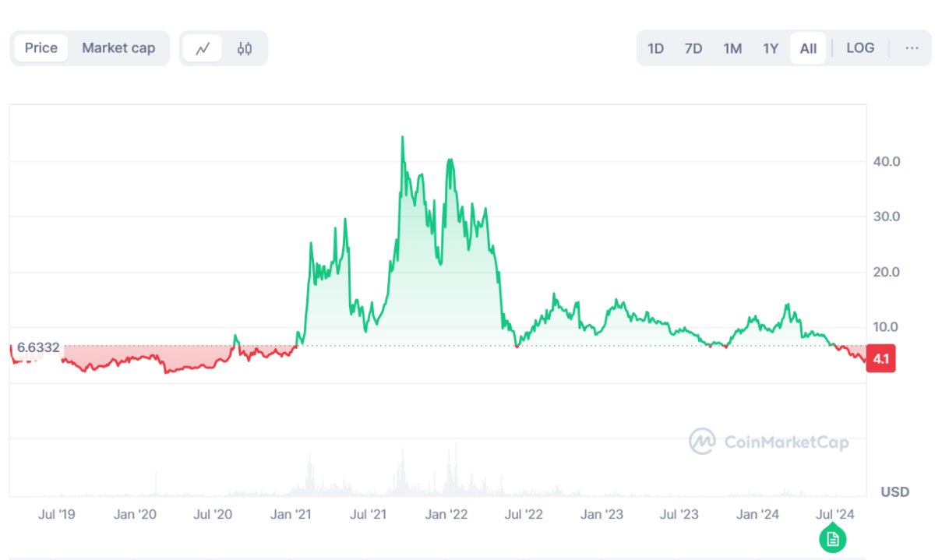Click the 10.0 y-axis label
The width and height of the screenshot is (935, 560).
887,327
